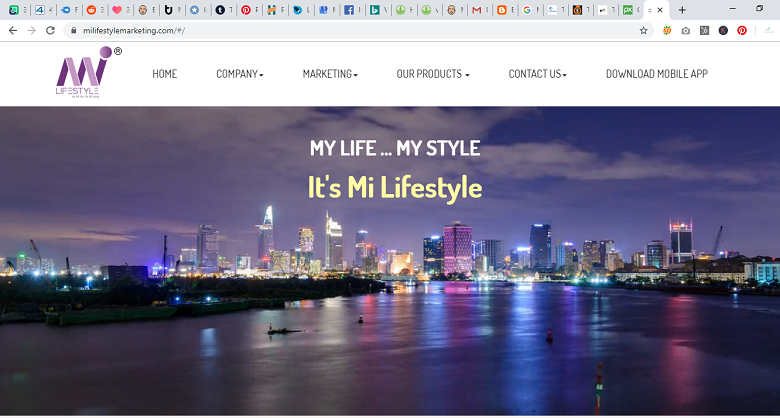Click the 'It's Mi Lifestyle' banner text

pos(395,188)
